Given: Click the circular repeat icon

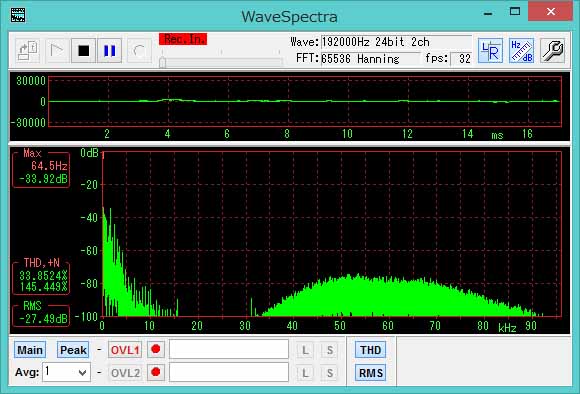Looking at the screenshot, I should 139,50.
